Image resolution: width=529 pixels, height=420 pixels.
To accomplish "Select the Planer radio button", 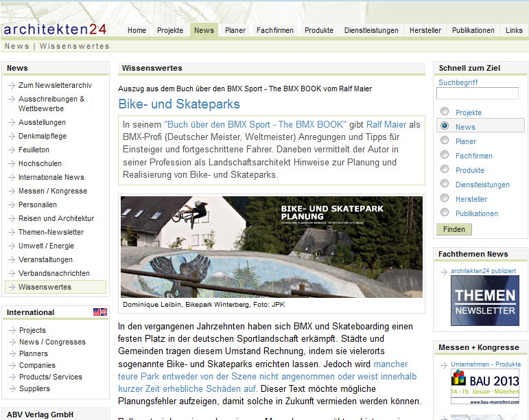I will [445, 141].
